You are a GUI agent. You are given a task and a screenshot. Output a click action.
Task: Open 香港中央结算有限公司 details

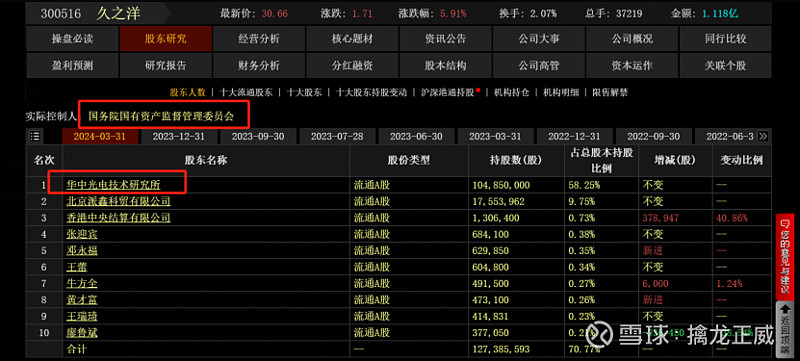[118, 218]
